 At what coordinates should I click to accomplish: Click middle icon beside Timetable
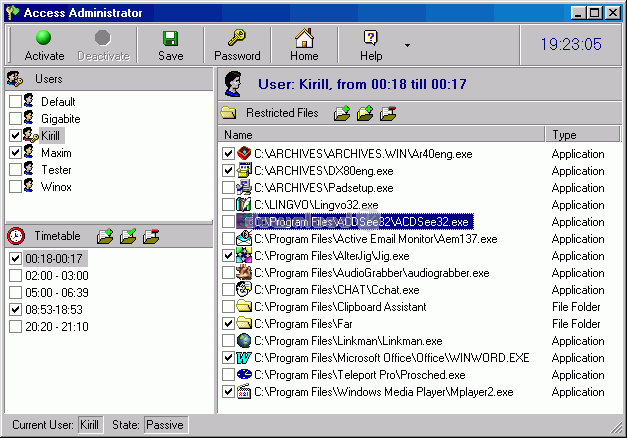coord(127,236)
